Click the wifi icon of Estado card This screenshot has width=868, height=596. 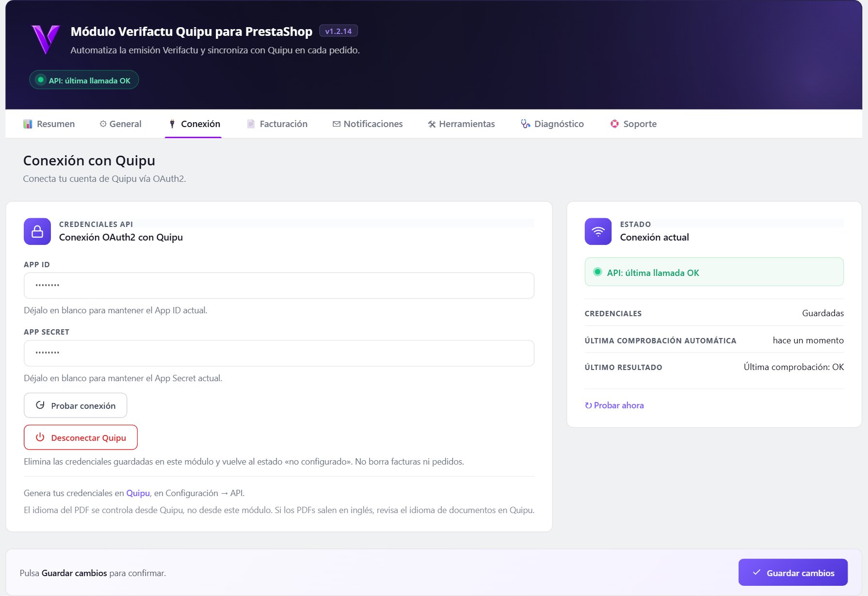[x=598, y=231]
